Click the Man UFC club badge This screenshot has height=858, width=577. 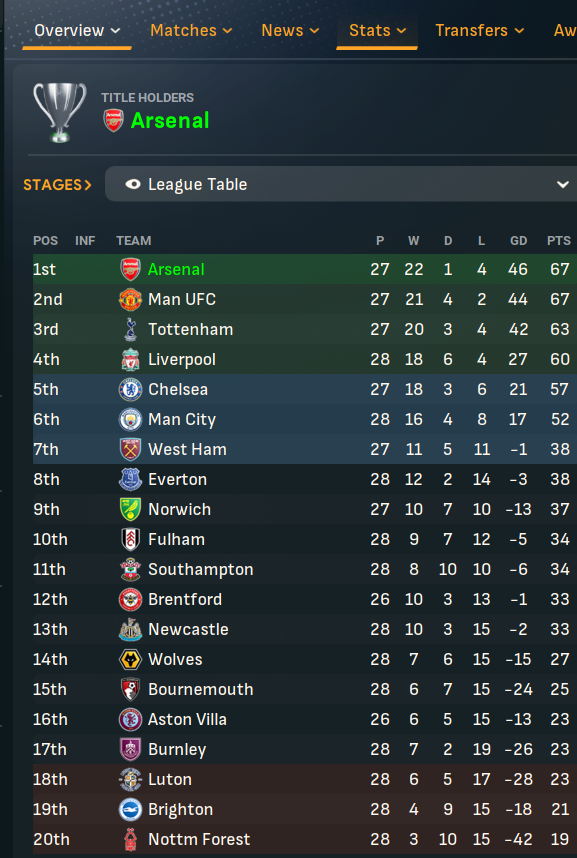(130, 299)
